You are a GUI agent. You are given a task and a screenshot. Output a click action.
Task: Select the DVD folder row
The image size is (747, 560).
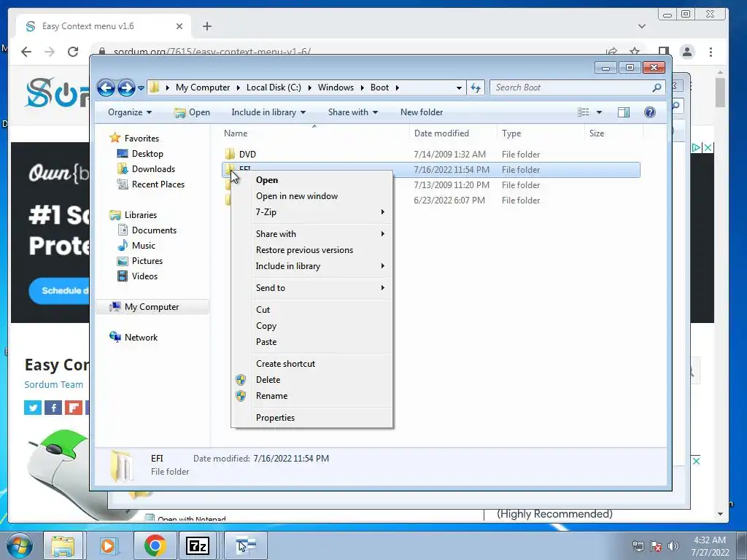[430, 155]
